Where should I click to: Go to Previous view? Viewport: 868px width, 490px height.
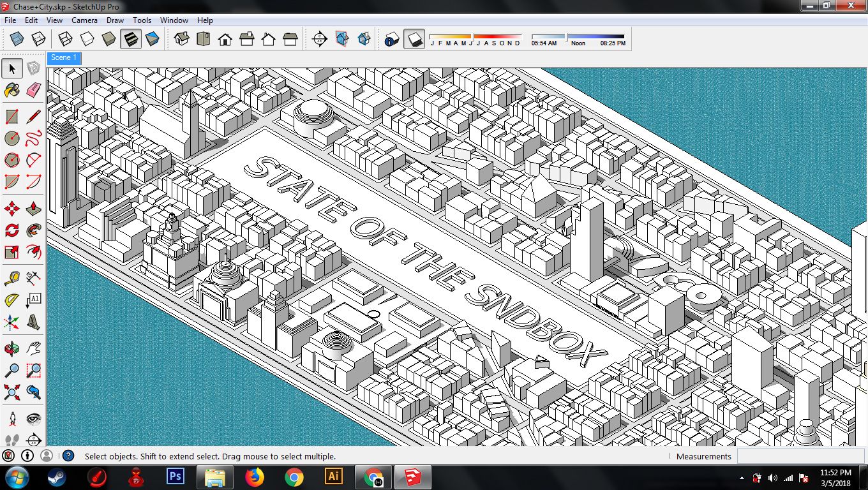coord(33,392)
